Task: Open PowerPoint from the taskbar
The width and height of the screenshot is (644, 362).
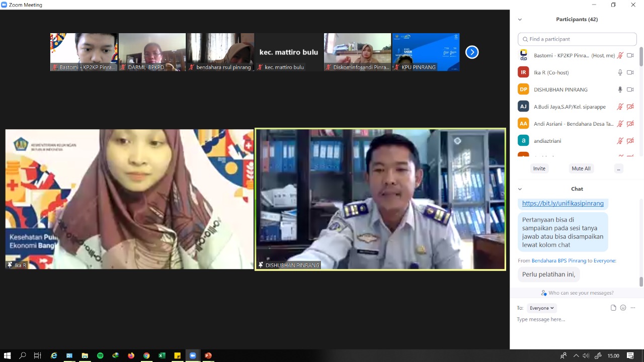Action: tap(208, 355)
